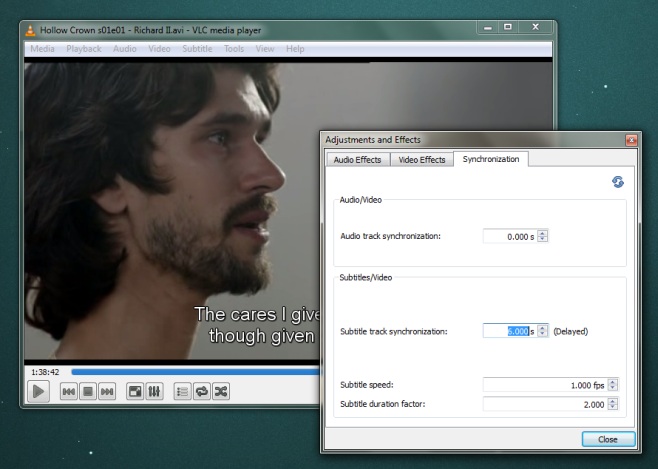The width and height of the screenshot is (658, 469).
Task: Stop playback with the stop button
Action: pos(88,391)
